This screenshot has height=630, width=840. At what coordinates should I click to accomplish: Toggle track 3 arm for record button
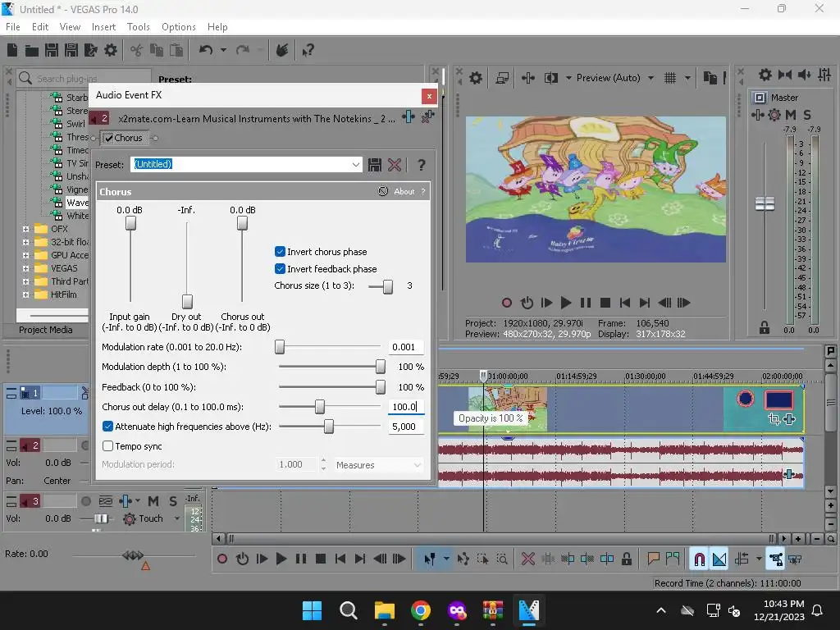pos(85,501)
